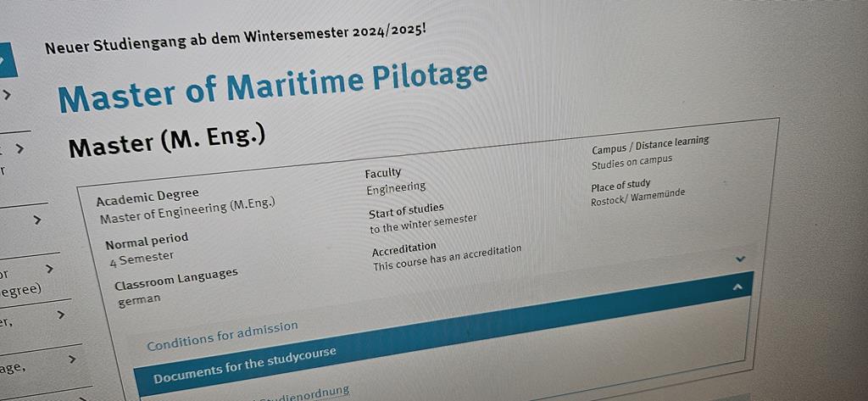Open the sidebar entry ending in "age,"
868x401 pixels.
pos(12,366)
